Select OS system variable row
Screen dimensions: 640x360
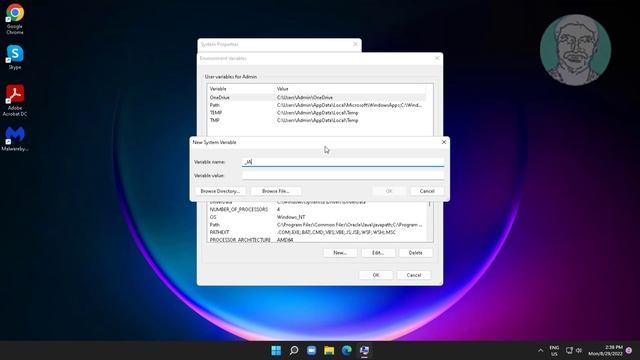(317, 217)
